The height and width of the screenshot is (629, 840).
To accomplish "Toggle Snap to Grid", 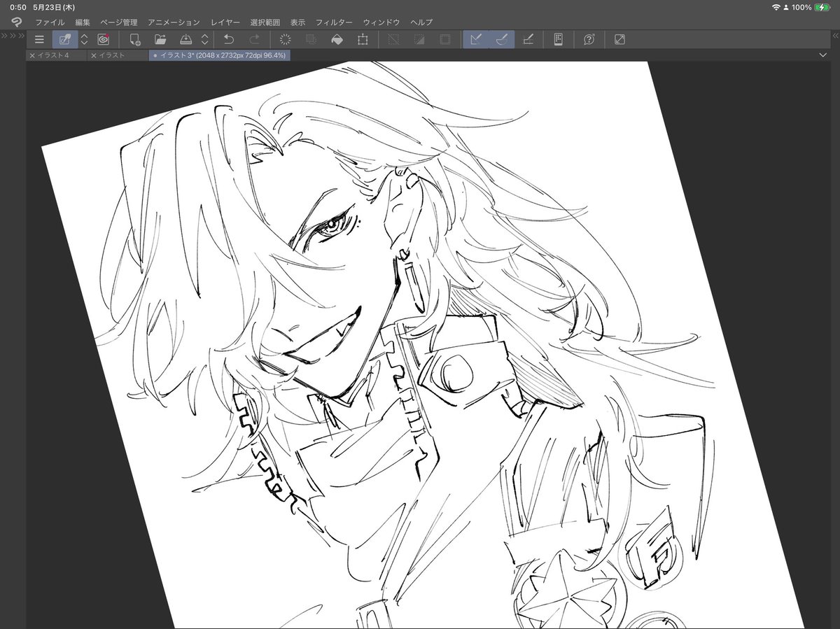I will [x=528, y=39].
